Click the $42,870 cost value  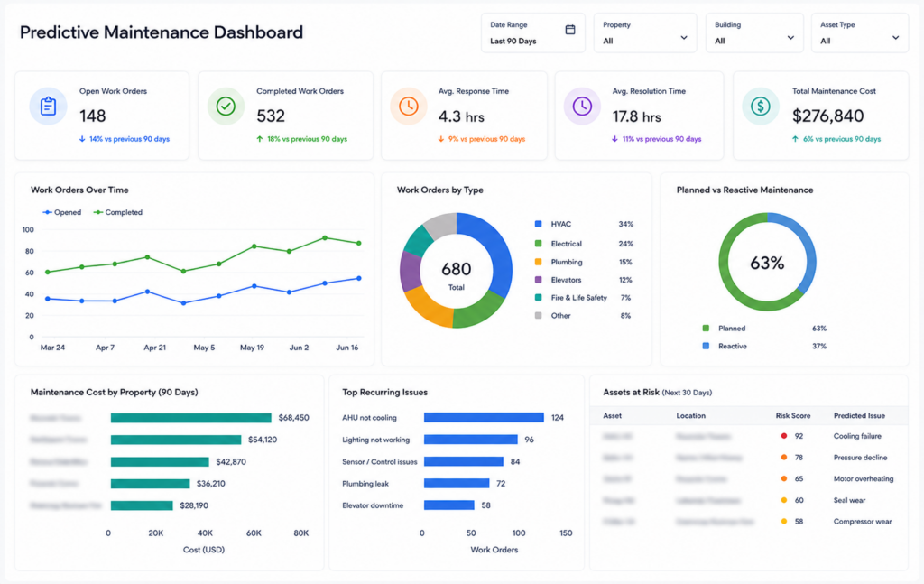(231, 461)
